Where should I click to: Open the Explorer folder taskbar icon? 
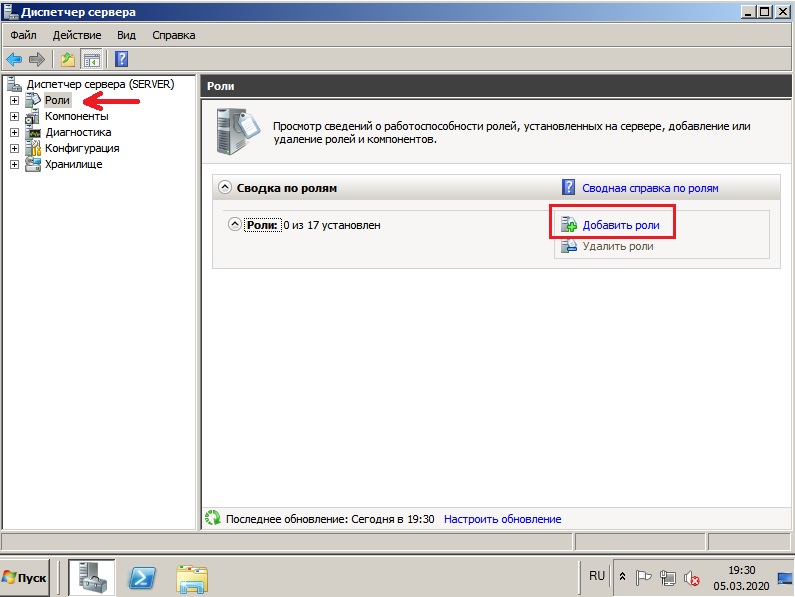pyautogui.click(x=192, y=579)
